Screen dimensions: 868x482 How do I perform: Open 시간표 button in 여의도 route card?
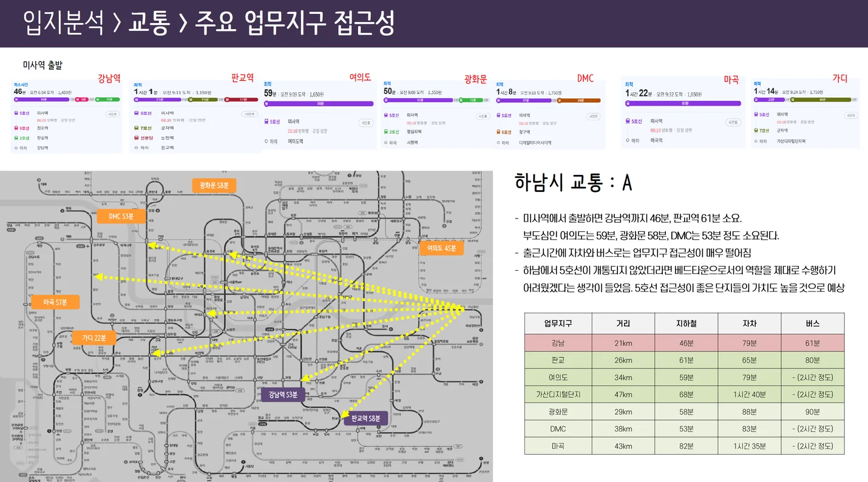coord(365,123)
